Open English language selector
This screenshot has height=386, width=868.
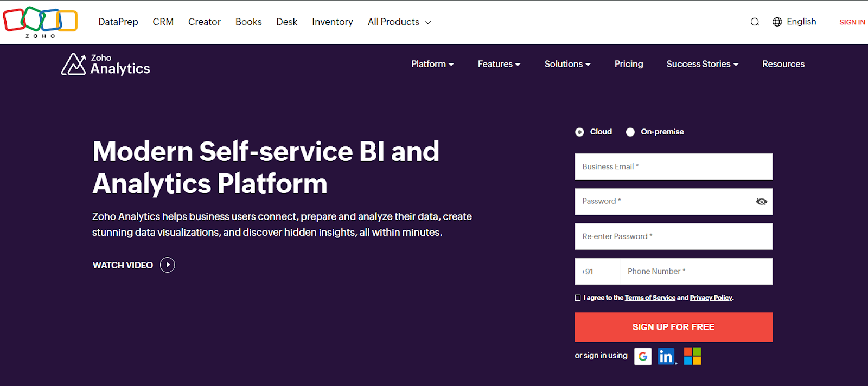coord(801,22)
